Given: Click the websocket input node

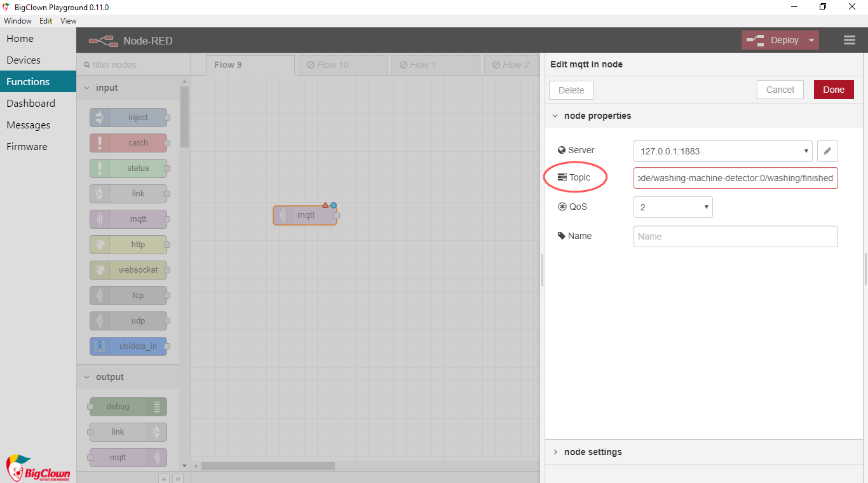Looking at the screenshot, I should coord(128,270).
